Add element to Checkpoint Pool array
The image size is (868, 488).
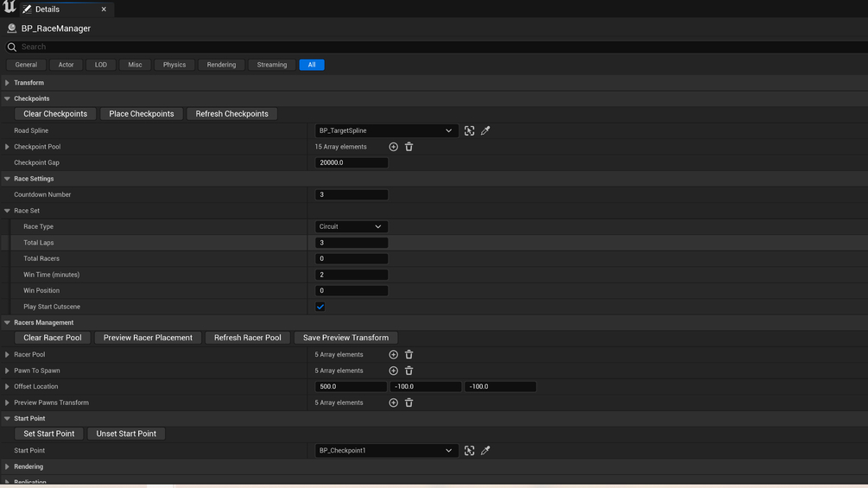(x=393, y=147)
